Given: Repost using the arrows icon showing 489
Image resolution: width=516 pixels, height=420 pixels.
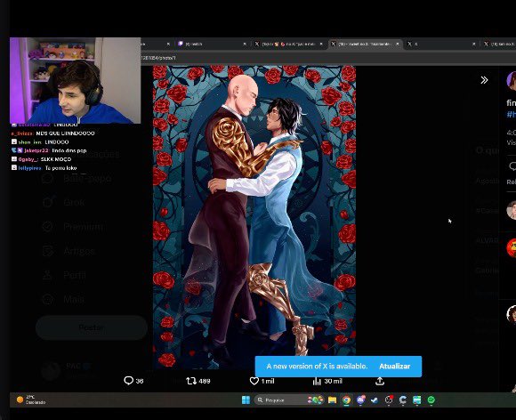Looking at the screenshot, I should click(191, 381).
